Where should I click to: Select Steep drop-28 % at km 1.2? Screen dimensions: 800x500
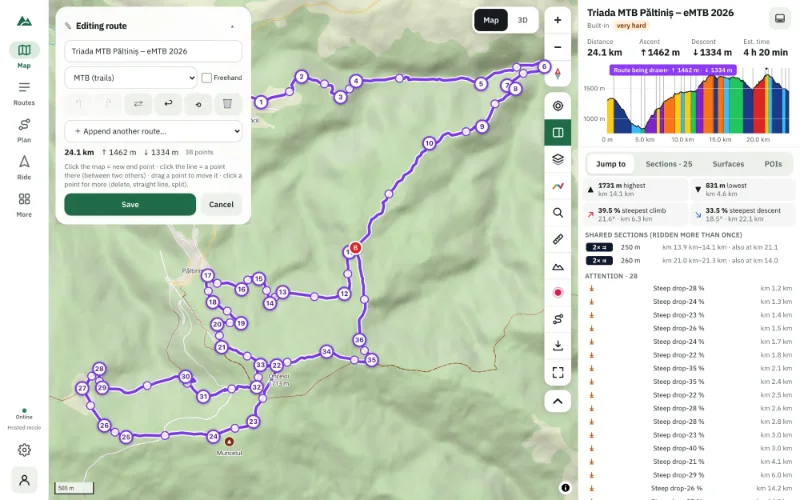[x=689, y=288]
